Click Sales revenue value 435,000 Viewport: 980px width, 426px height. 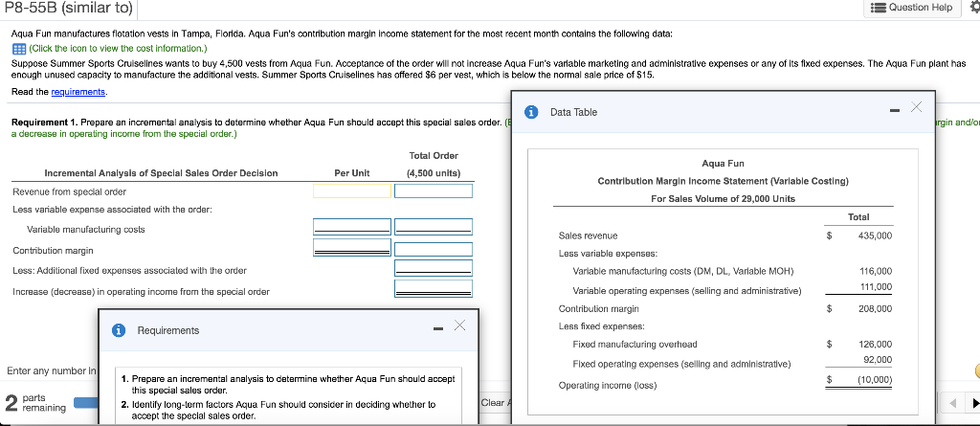(x=875, y=235)
